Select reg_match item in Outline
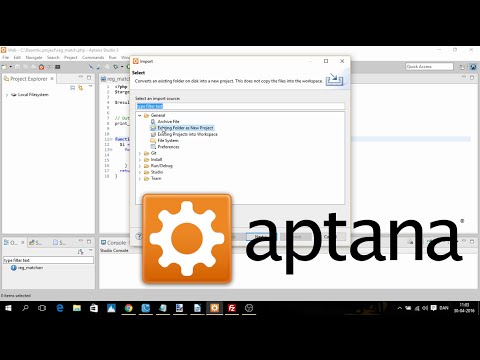Image resolution: width=480 pixels, height=360 pixels. [30, 268]
